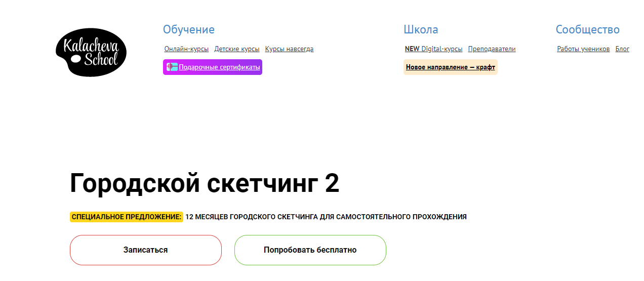Click the gift icon beside Подарочные сертификаты
The height and width of the screenshot is (281, 644).
172,67
